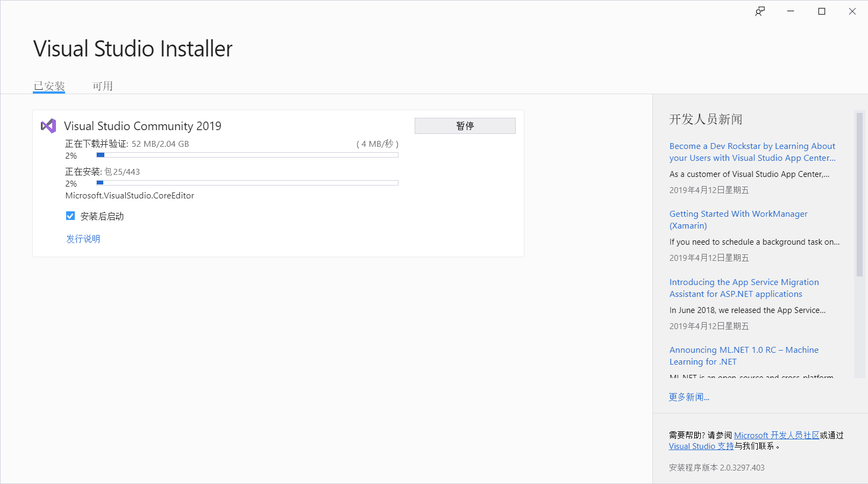The height and width of the screenshot is (484, 868).
Task: Click the install progress bar 包25/443
Action: [x=247, y=183]
